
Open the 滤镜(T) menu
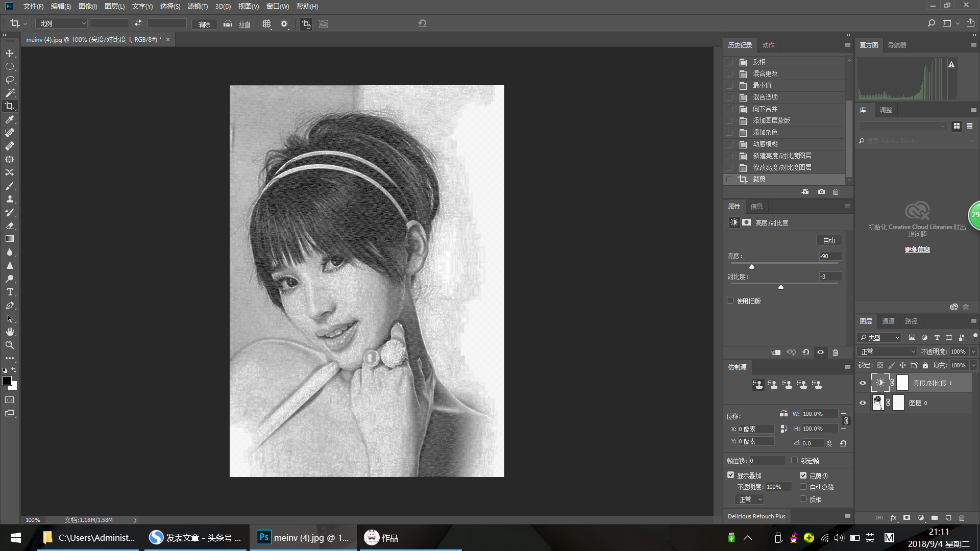pyautogui.click(x=198, y=6)
